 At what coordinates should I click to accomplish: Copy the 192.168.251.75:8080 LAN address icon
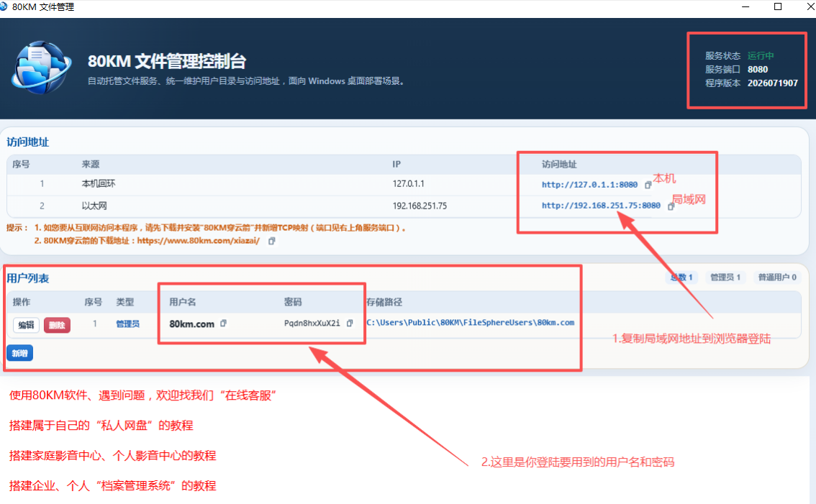point(671,206)
